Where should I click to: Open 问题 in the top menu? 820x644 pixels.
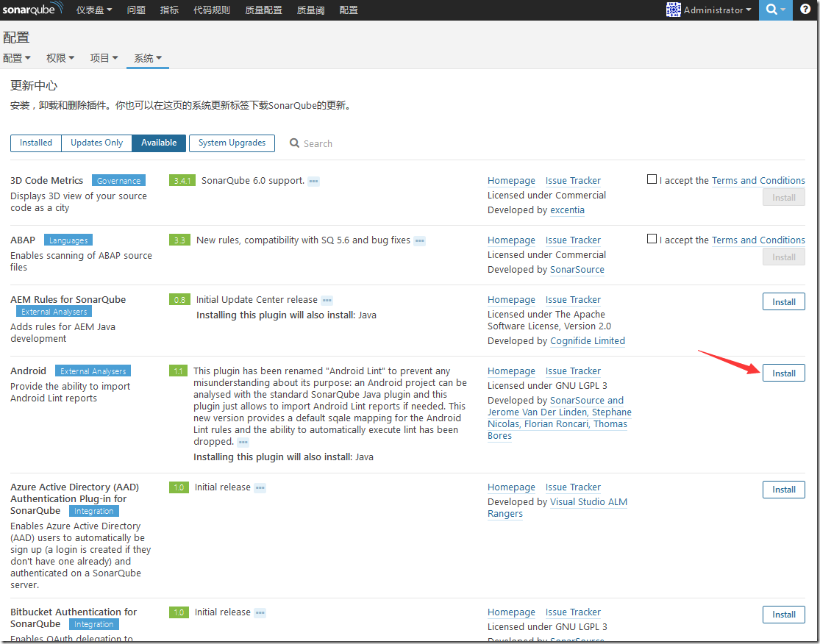136,10
